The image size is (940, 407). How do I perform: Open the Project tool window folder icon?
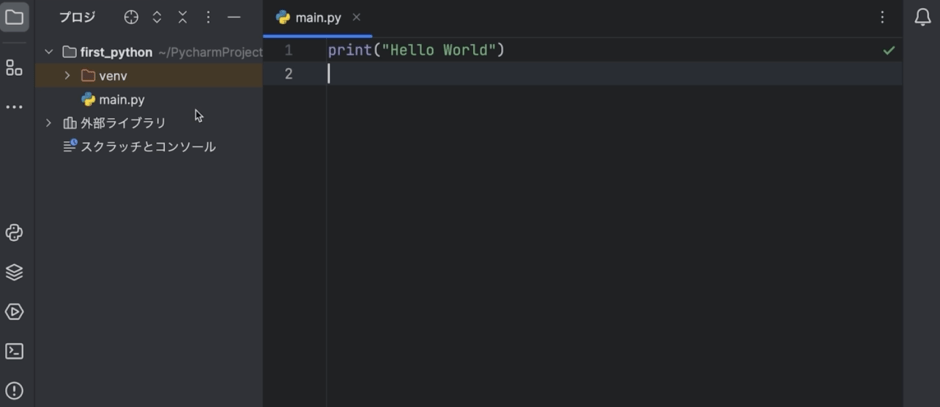click(14, 17)
